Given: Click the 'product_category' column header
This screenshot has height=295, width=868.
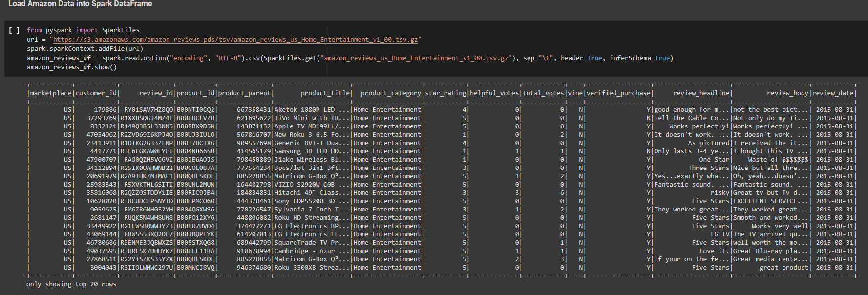Looking at the screenshot, I should tap(391, 93).
